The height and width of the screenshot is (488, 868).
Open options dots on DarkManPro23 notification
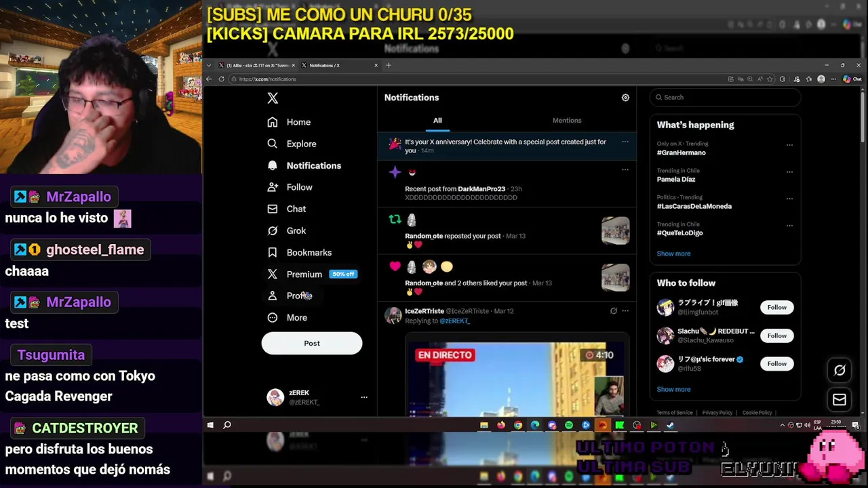625,169
